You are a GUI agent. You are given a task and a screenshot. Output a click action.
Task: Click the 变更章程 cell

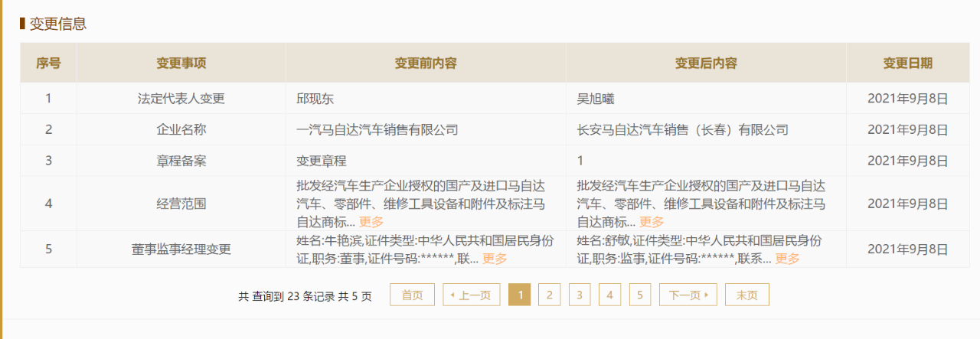[426, 161]
